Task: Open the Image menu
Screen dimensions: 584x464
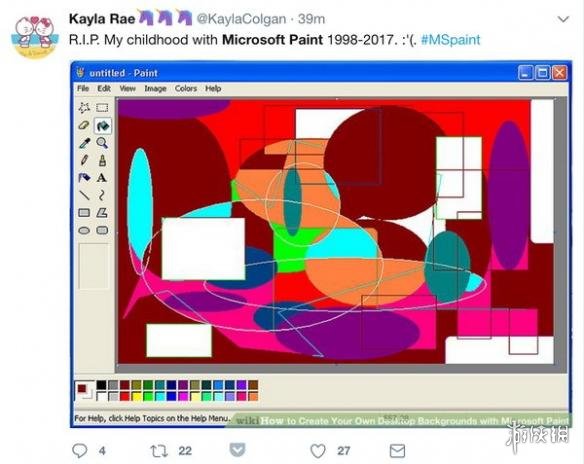Action: 155,89
